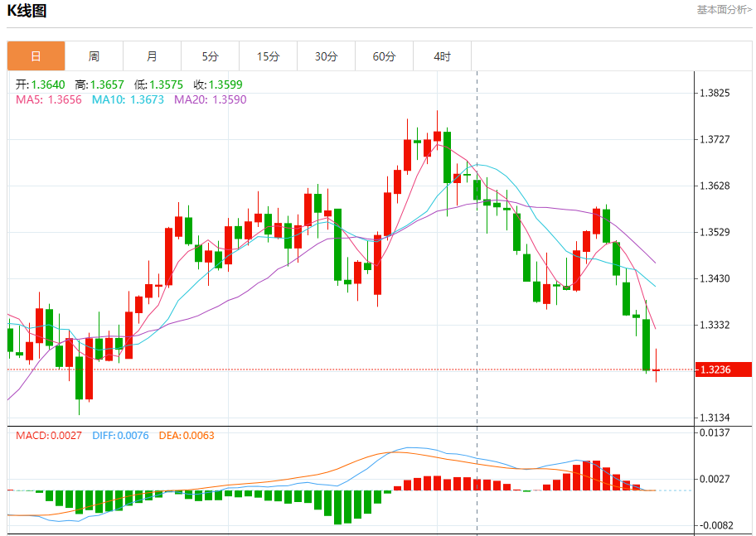Switch to the 周 weekly tab
The image size is (756, 536).
(x=94, y=56)
